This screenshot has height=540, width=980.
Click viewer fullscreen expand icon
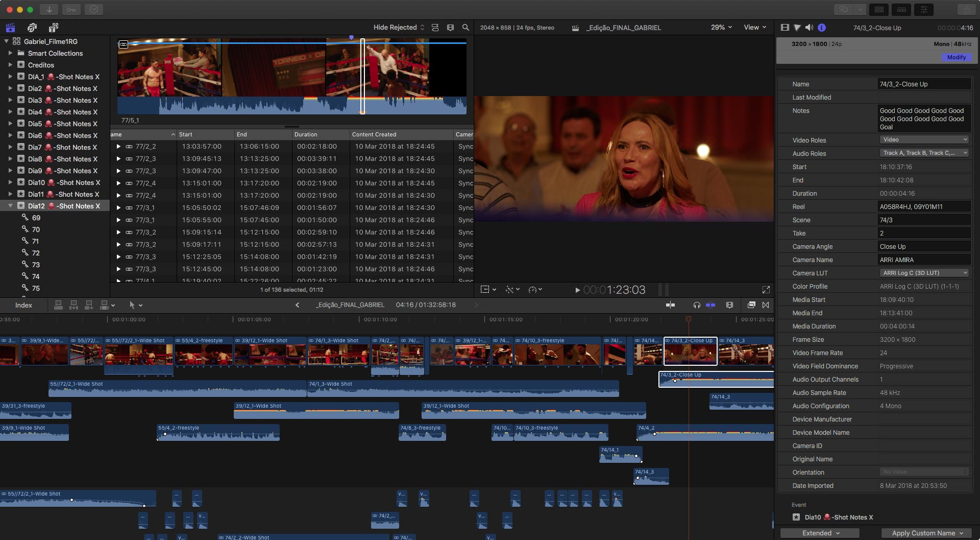coord(766,290)
